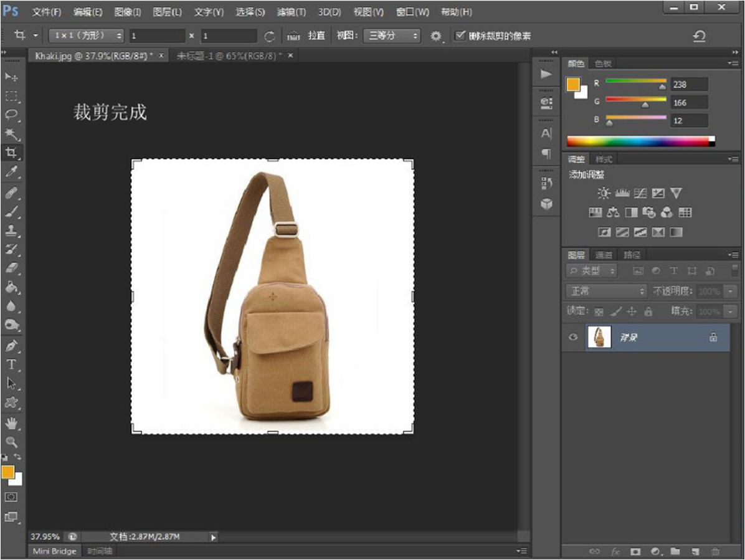Viewport: 745px width, 560px height.
Task: Select the Eyedropper tool
Action: click(12, 172)
